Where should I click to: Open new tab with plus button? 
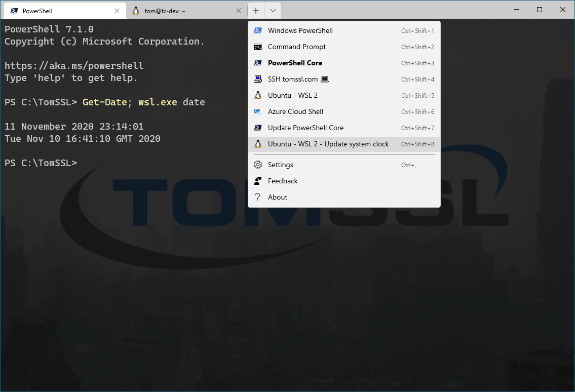[x=256, y=11]
